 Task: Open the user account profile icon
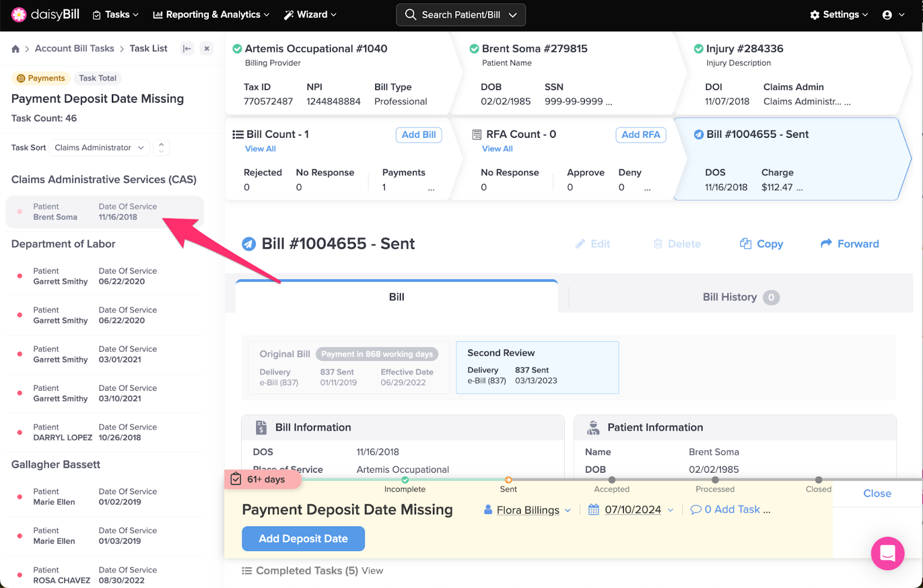pos(887,15)
